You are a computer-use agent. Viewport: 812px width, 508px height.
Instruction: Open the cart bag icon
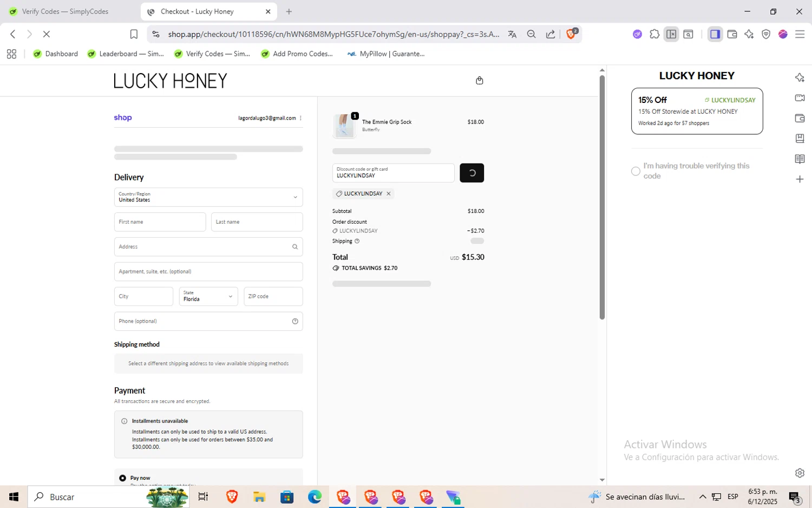click(x=479, y=81)
